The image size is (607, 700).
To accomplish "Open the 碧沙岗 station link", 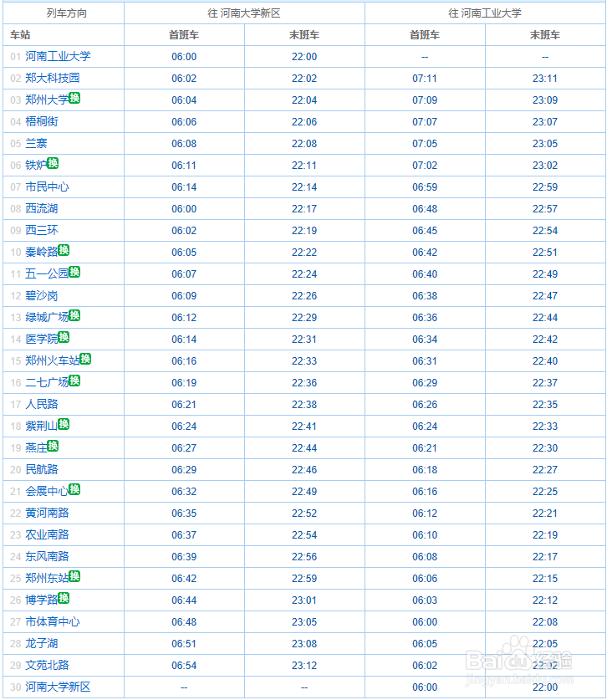I will pos(42,295).
